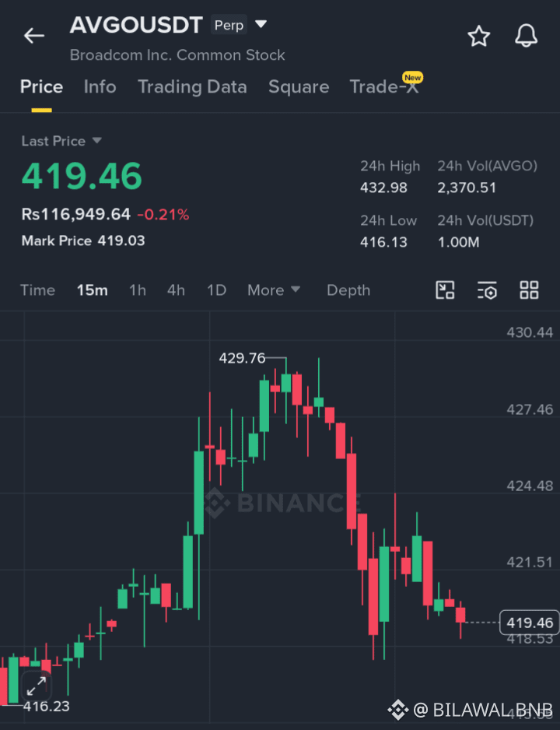Expand the More timeframes dropdown
This screenshot has width=560, height=730.
click(x=274, y=290)
